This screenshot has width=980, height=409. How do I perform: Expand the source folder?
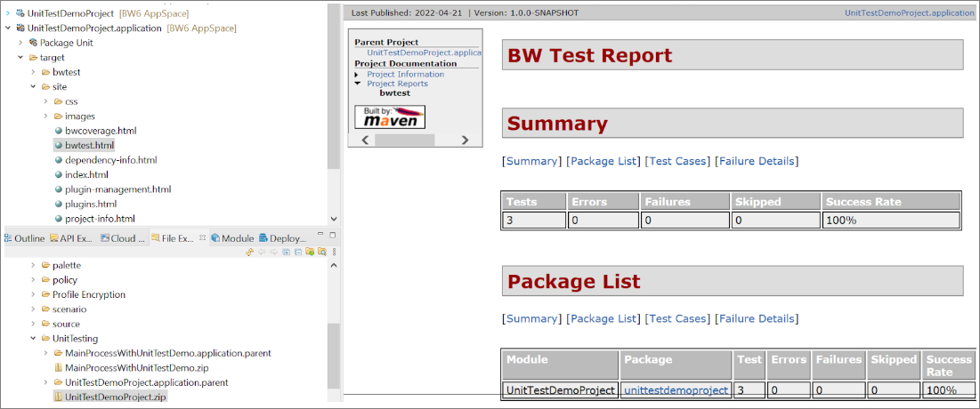pos(33,324)
